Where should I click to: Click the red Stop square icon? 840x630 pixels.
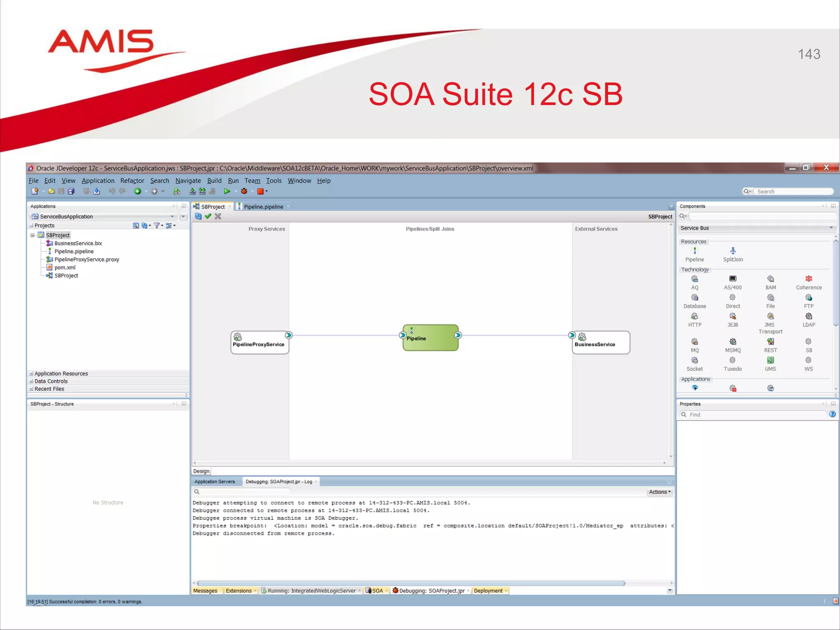pos(260,191)
